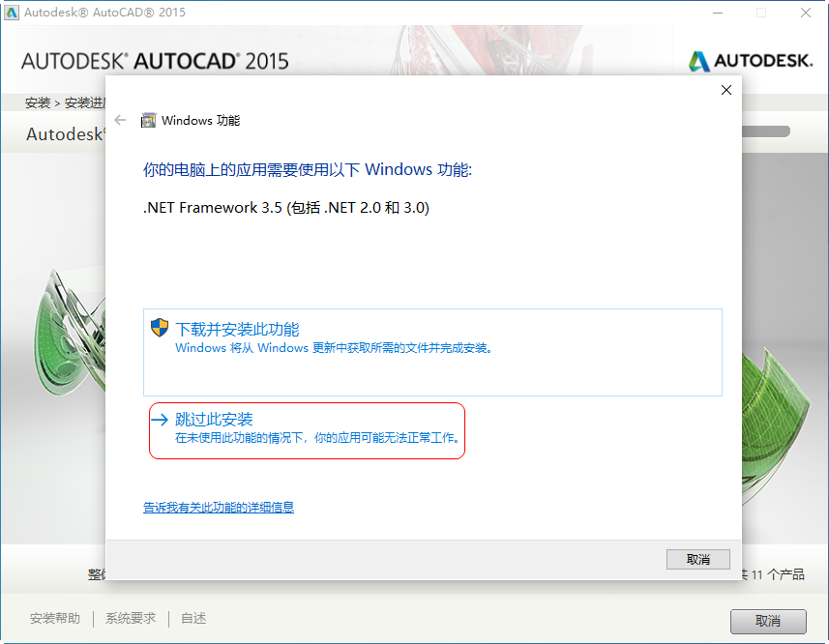Open 自述 link in installer footer

193,618
